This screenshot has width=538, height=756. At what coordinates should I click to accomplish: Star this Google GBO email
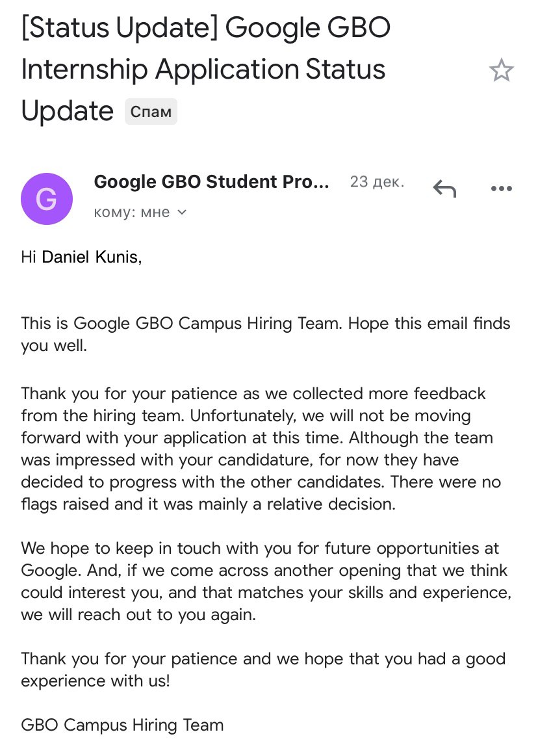(502, 70)
